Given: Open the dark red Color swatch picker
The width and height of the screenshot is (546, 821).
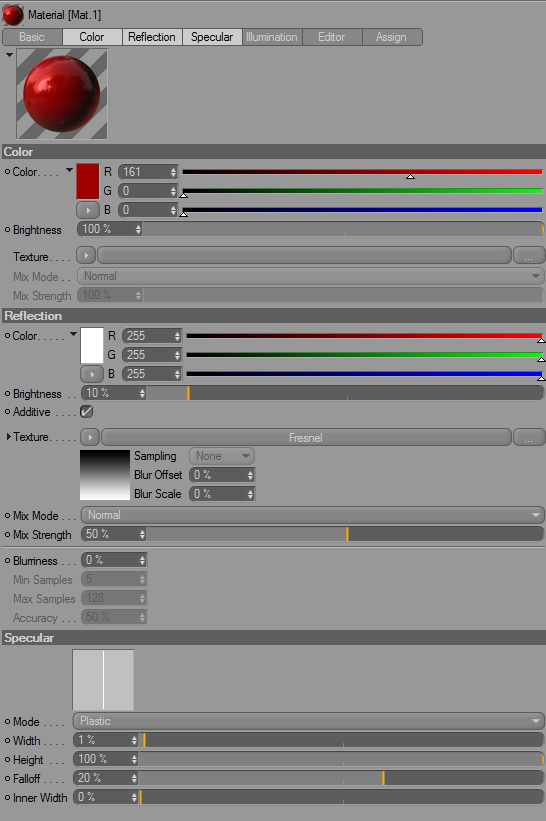Looking at the screenshot, I should 88,182.
